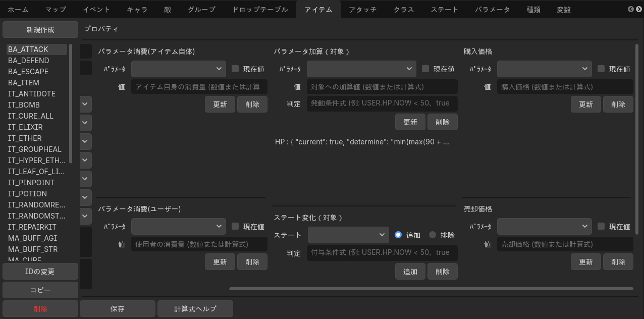
Task: Go to the グループ tab
Action: pos(201,10)
